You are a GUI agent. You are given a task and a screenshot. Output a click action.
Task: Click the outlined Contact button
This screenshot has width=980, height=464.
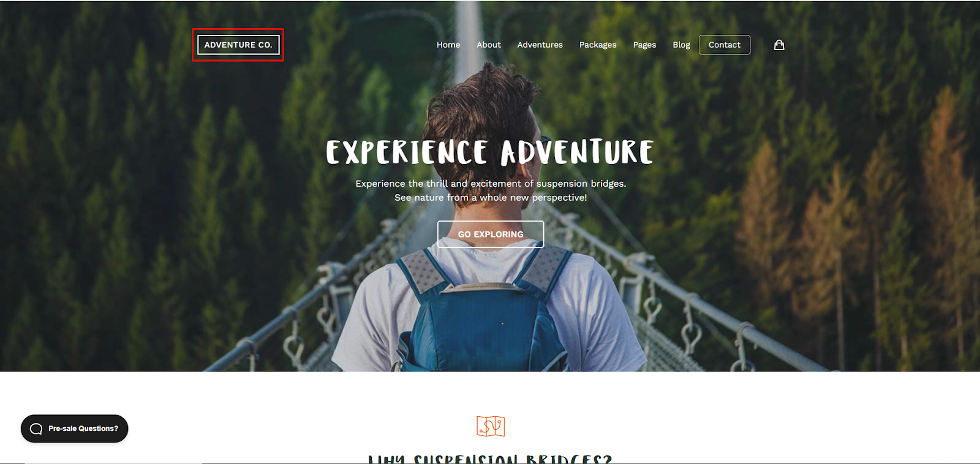coord(725,45)
